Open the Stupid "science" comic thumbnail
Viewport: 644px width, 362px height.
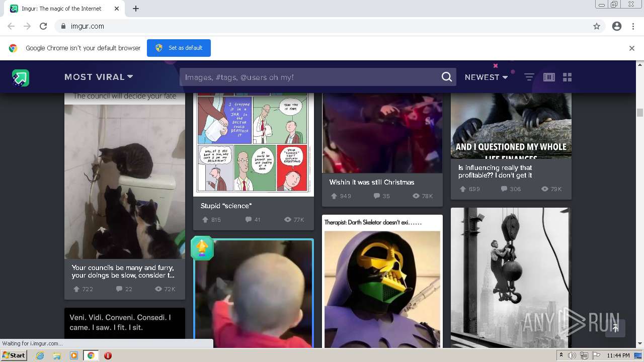[254, 145]
